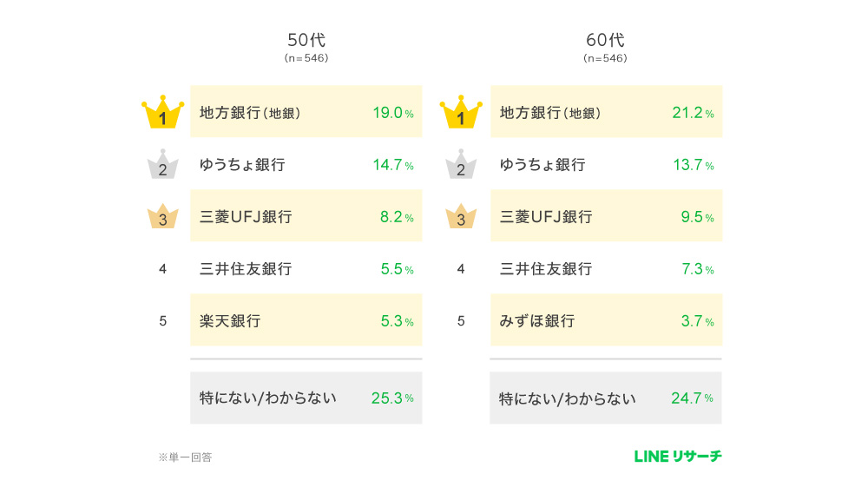The image size is (868, 487).
Task: Click the 50代 column heading
Action: (x=306, y=40)
